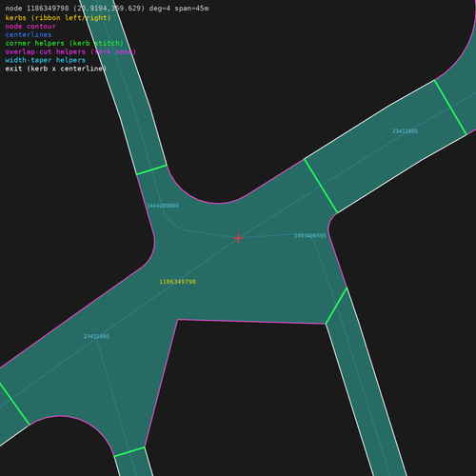Click the 'width-taper helpers' legend entry
This screenshot has height=476, width=476.
coord(46,60)
